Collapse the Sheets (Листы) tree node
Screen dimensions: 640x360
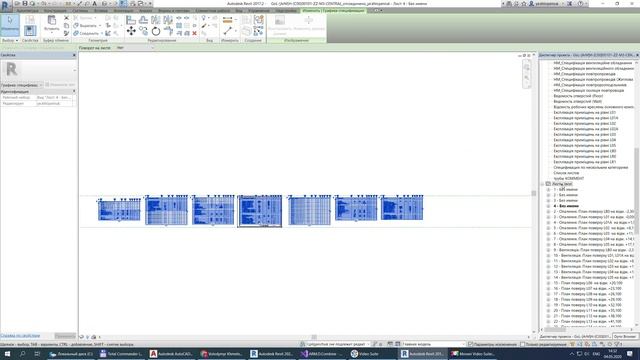click(542, 184)
